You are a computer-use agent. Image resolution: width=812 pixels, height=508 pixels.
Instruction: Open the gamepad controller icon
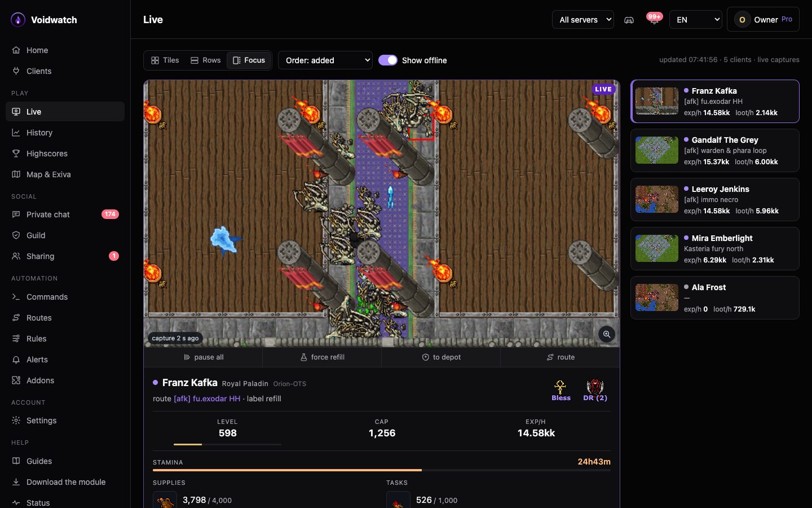pyautogui.click(x=629, y=20)
